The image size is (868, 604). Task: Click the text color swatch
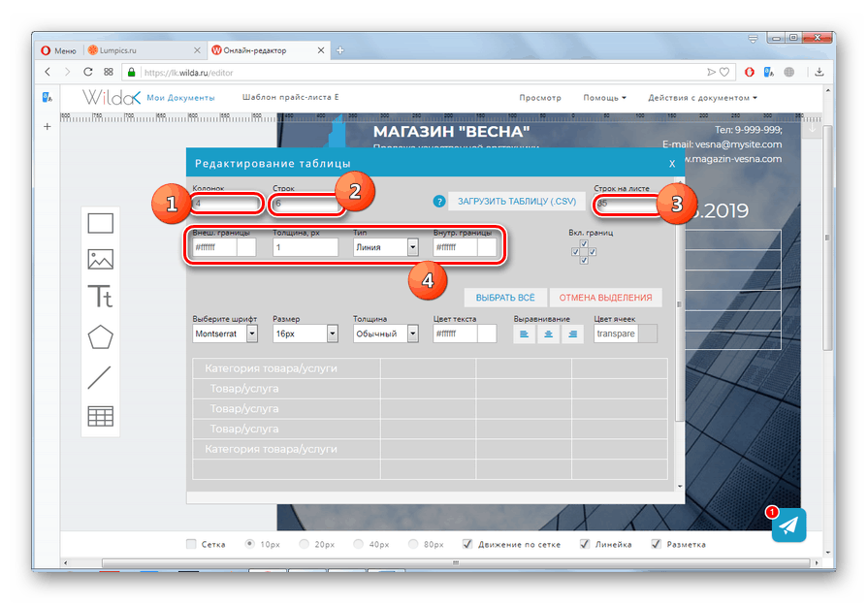pyautogui.click(x=487, y=334)
